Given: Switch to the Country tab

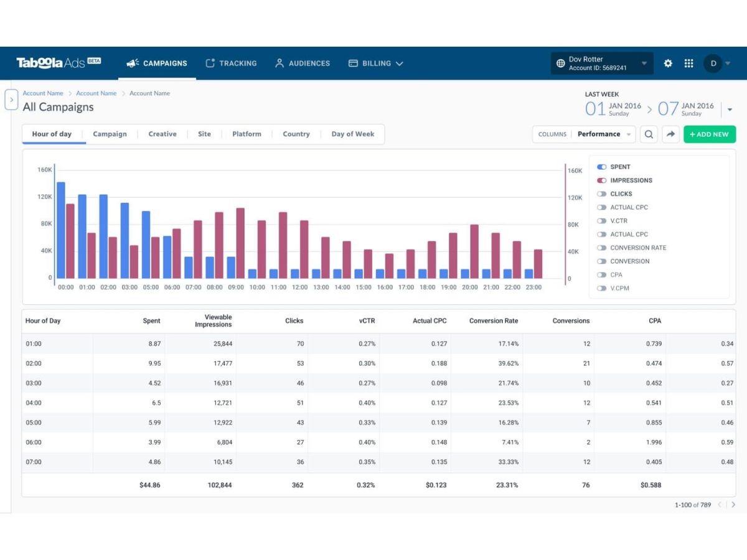Looking at the screenshot, I should coord(296,134).
